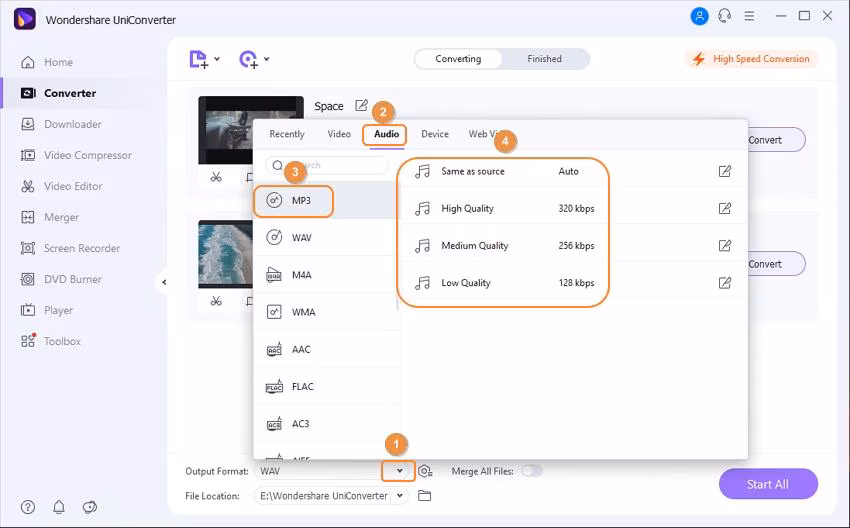
Task: Expand the File Location dropdown
Action: point(400,495)
